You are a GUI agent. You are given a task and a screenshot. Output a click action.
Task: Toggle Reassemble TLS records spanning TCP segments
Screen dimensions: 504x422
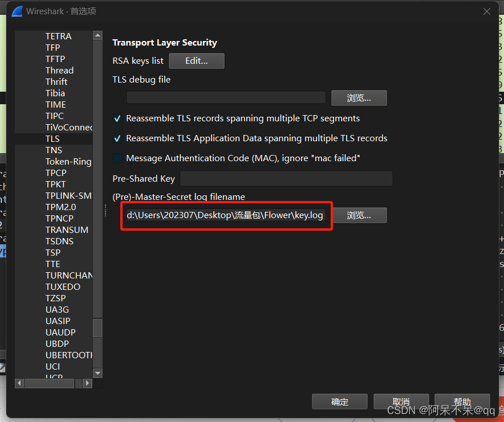click(x=117, y=118)
